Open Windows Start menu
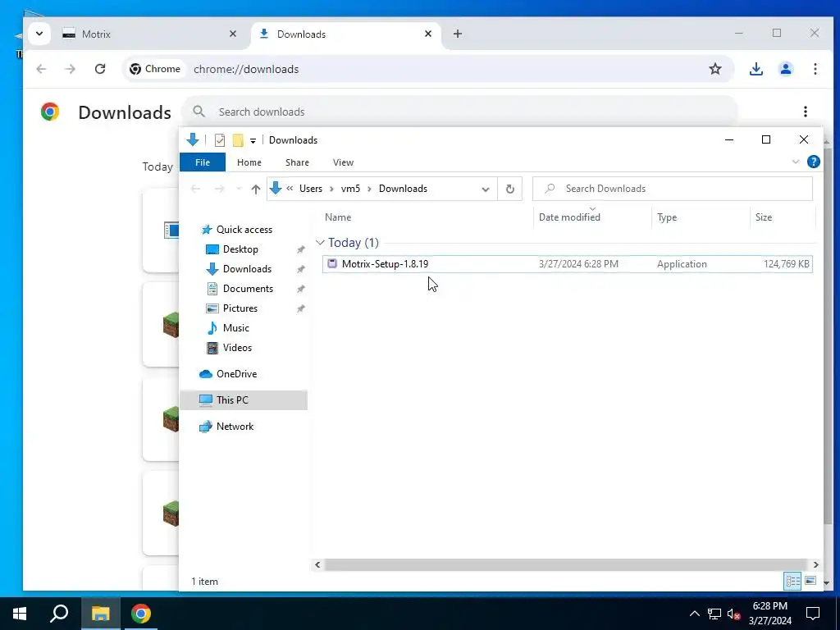This screenshot has height=630, width=840. tap(20, 614)
